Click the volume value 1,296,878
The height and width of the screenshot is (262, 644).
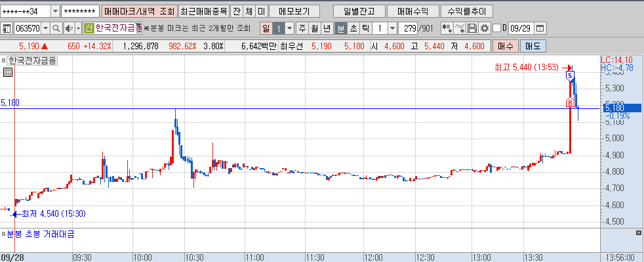pyautogui.click(x=140, y=46)
